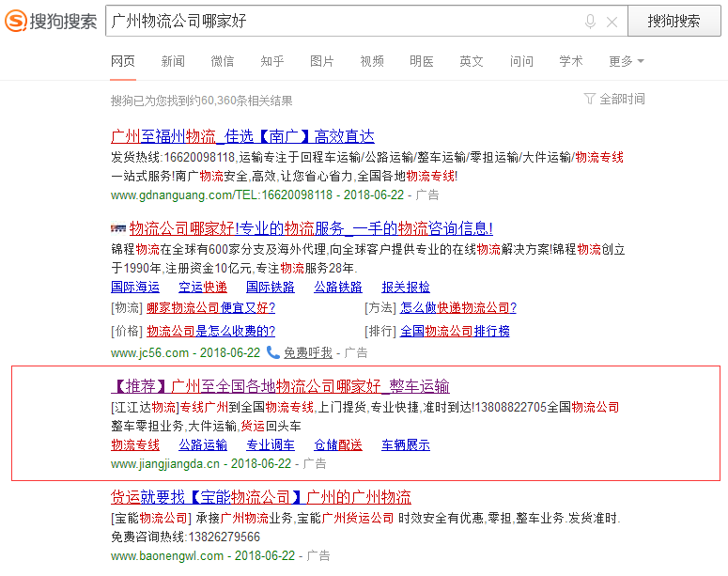The height and width of the screenshot is (576, 728).
Task: Open the 问问 tab
Action: tap(521, 61)
